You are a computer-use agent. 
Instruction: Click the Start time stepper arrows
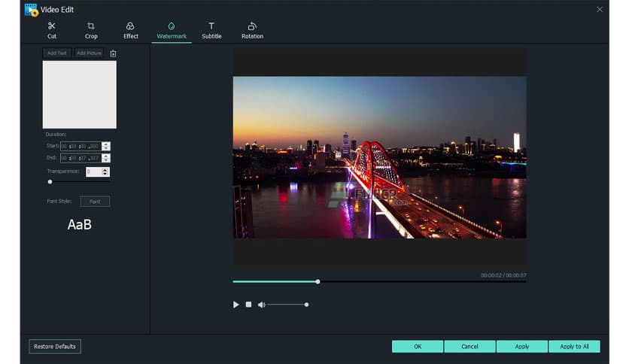pos(106,146)
